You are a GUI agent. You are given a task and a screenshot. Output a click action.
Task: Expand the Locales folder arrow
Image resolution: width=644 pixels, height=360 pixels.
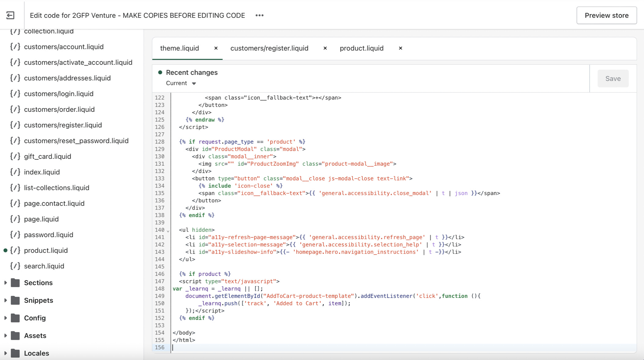point(6,353)
